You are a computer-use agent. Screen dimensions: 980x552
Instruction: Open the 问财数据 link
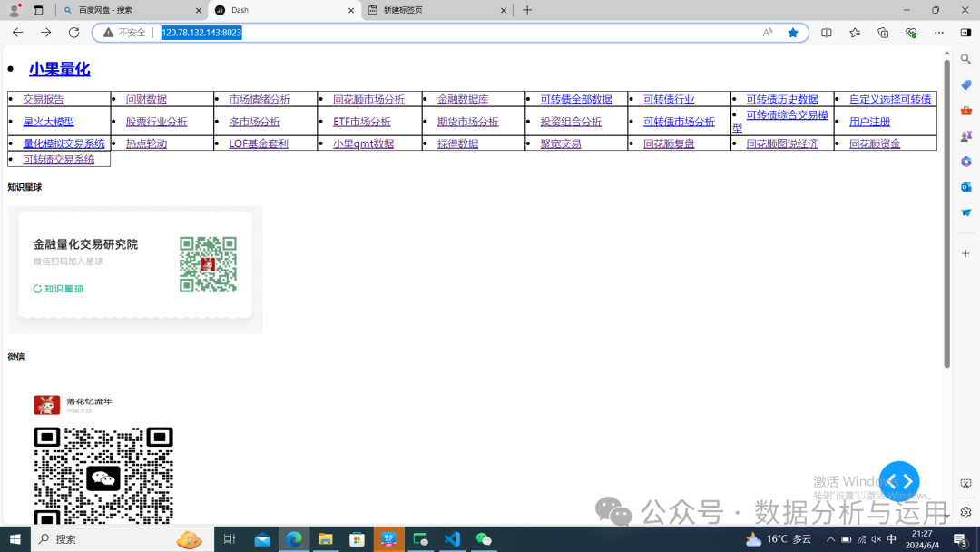click(x=146, y=99)
